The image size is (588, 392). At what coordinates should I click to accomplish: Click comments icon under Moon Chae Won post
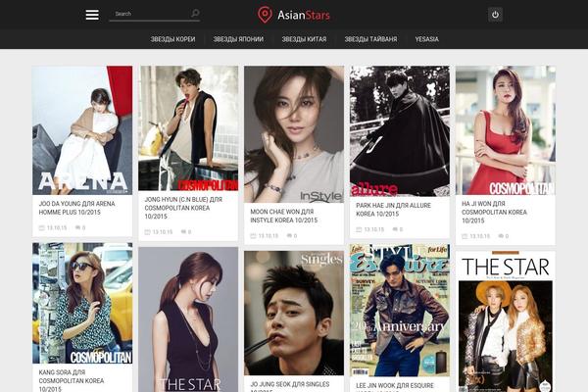289,235
